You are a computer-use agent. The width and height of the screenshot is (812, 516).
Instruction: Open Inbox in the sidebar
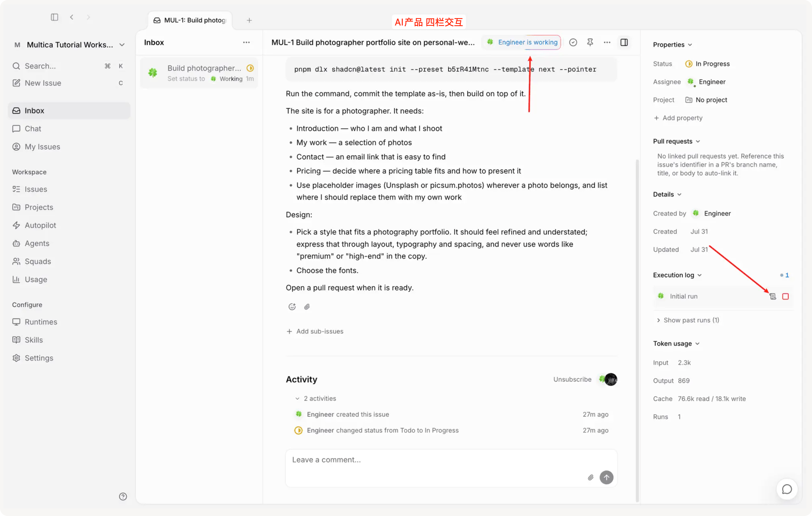(69, 111)
